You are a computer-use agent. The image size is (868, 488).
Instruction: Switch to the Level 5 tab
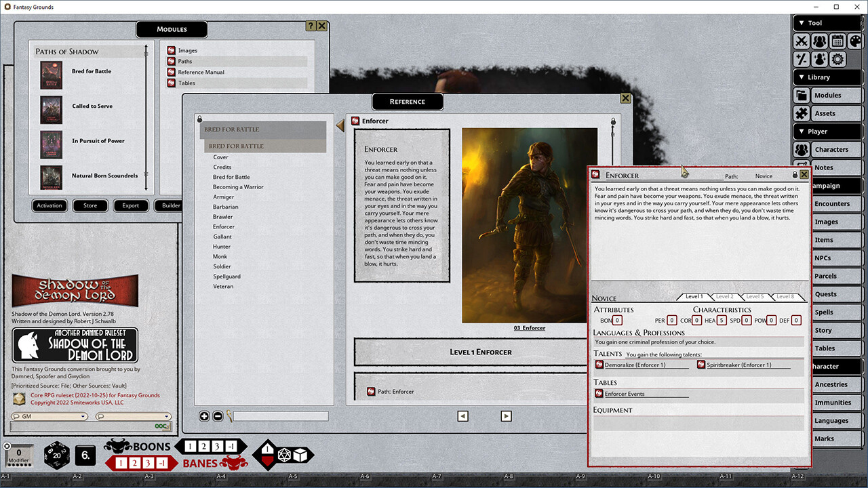[755, 296]
